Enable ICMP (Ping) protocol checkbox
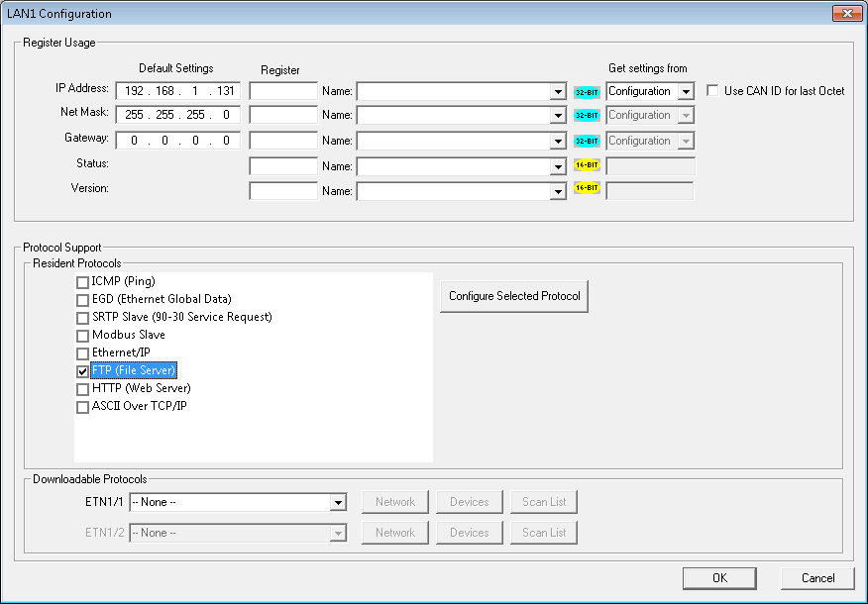Viewport: 868px width, 604px height. coord(82,282)
